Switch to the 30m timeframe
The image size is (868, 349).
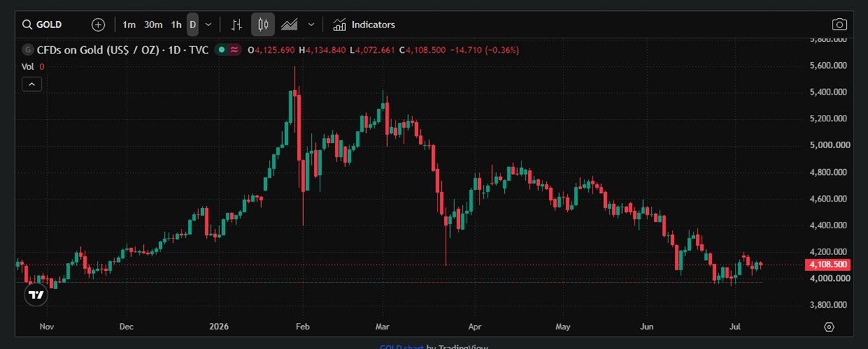pos(153,25)
